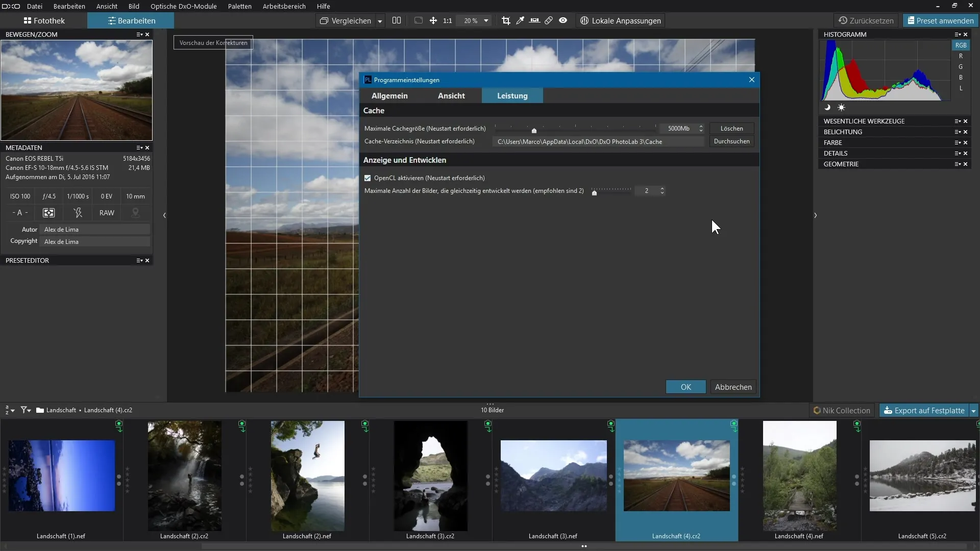Show RGB channel in histogram

pos(961,45)
